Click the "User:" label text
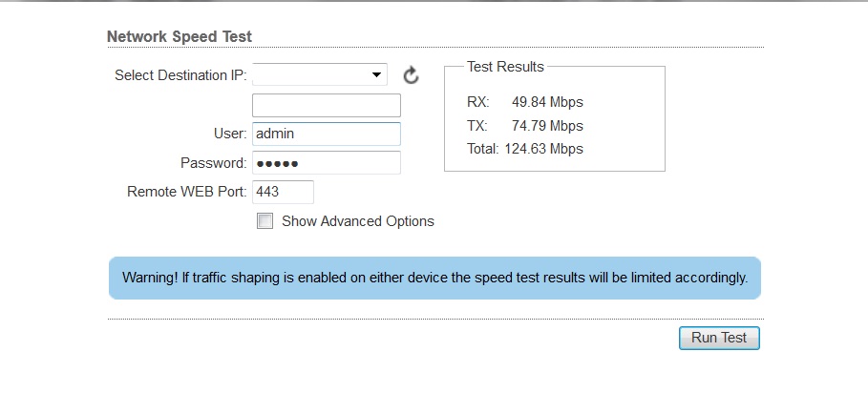The image size is (868, 393). pos(230,134)
